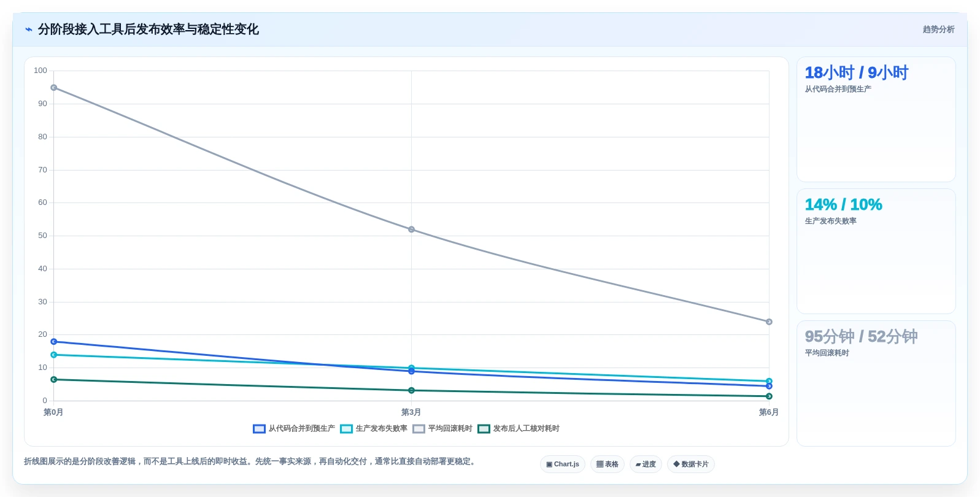Image resolution: width=980 pixels, height=497 pixels.
Task: Click the footnote text starting 折线图展示的是
Action: (250, 461)
